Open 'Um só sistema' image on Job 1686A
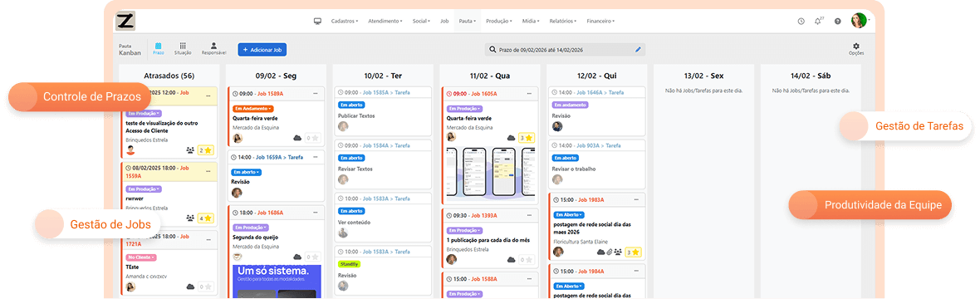This screenshot has width=980, height=299. click(277, 282)
